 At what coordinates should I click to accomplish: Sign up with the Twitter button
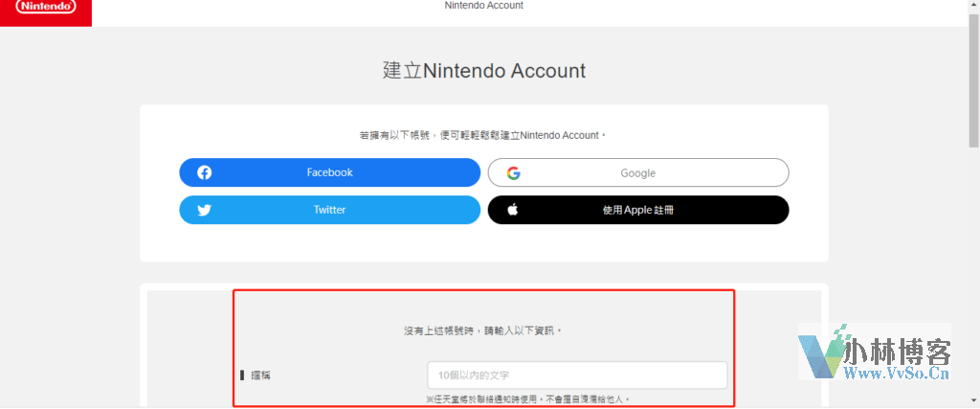[x=329, y=210]
